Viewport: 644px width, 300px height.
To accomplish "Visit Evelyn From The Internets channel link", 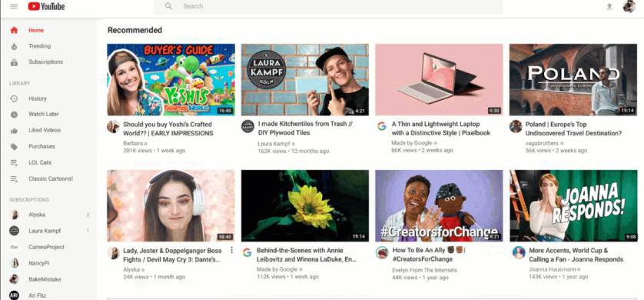I will 425,270.
